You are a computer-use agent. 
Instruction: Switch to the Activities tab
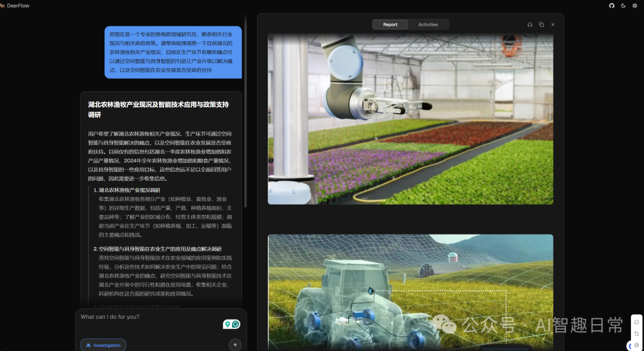tap(428, 24)
